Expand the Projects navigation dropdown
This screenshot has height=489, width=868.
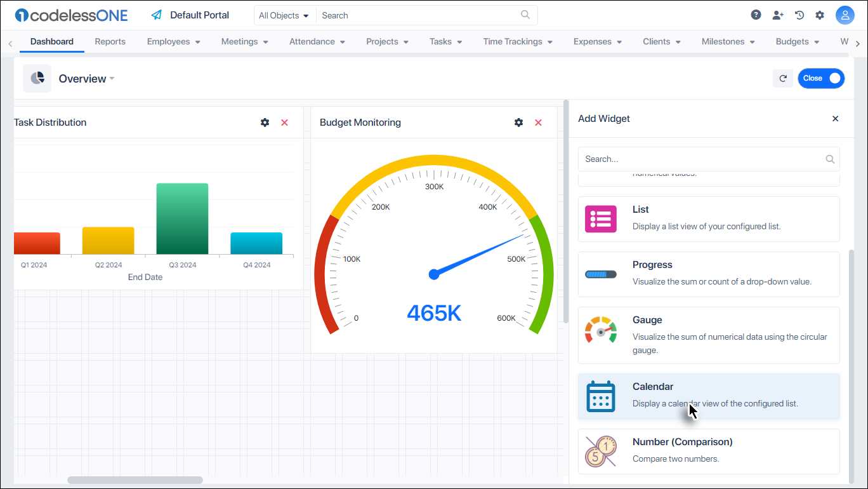[387, 41]
